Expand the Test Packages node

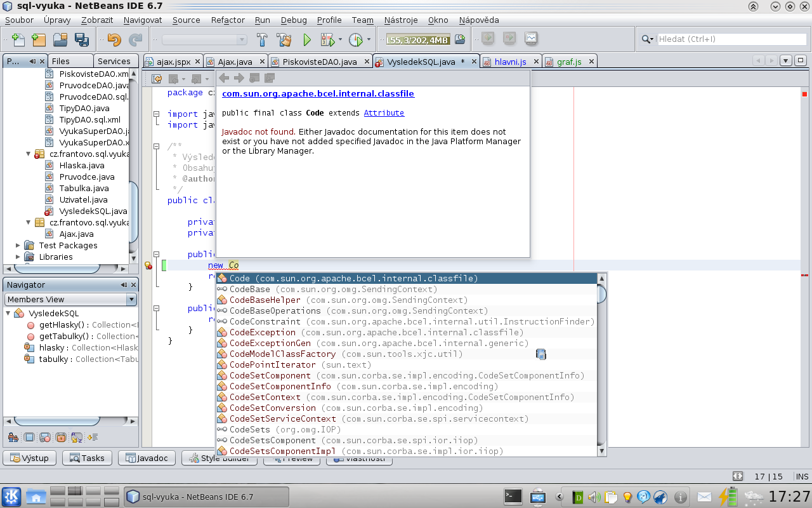pyautogui.click(x=18, y=245)
